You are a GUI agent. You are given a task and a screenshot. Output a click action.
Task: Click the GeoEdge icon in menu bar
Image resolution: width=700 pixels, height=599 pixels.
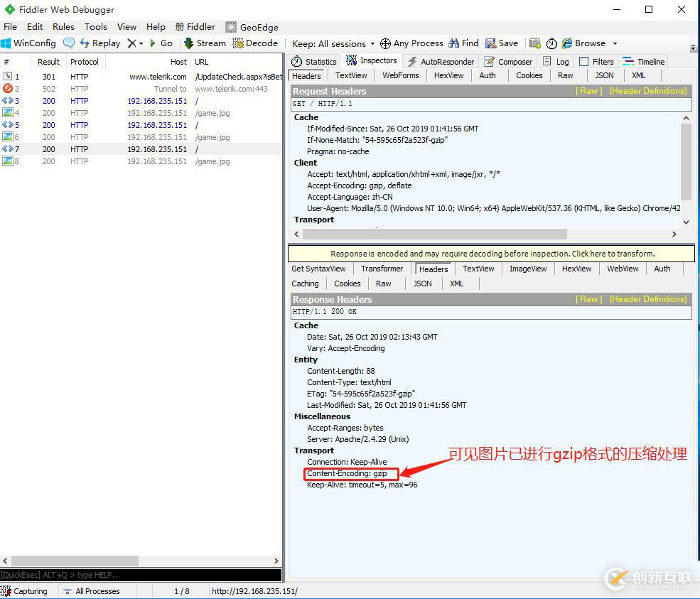point(231,27)
